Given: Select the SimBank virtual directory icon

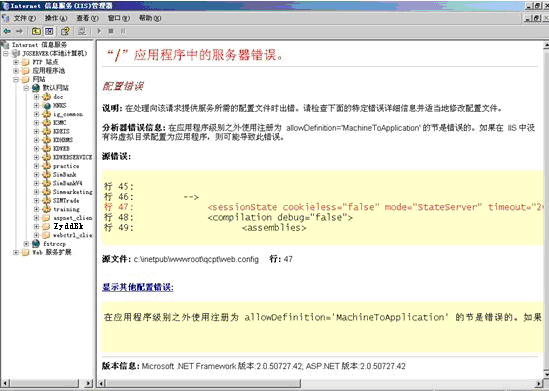Looking at the screenshot, I should pyautogui.click(x=47, y=174).
